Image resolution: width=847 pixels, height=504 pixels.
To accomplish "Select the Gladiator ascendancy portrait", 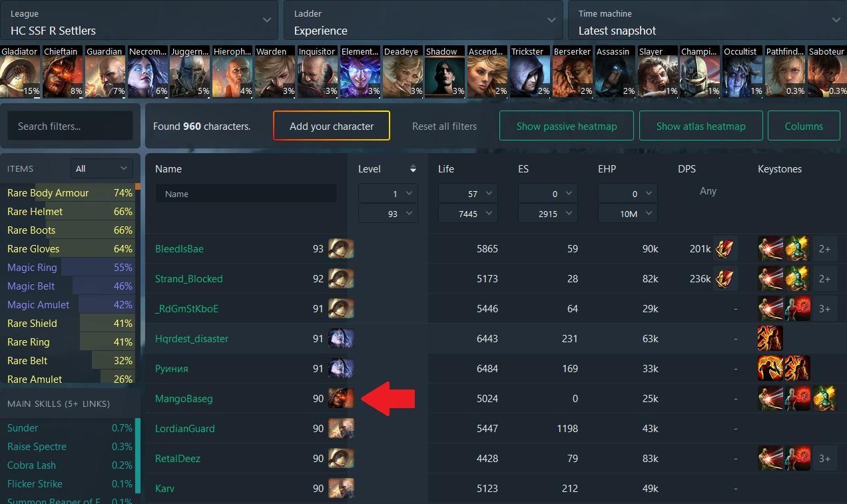I will pyautogui.click(x=20, y=72).
